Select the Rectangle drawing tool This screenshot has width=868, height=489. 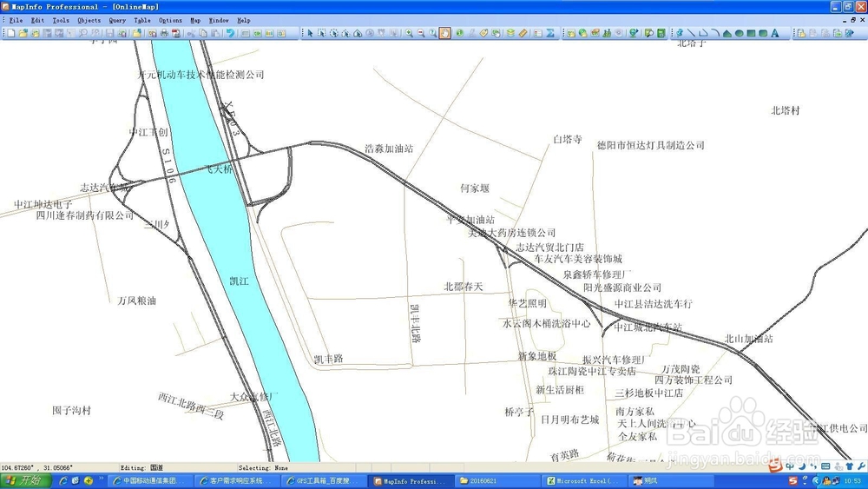[x=751, y=33]
